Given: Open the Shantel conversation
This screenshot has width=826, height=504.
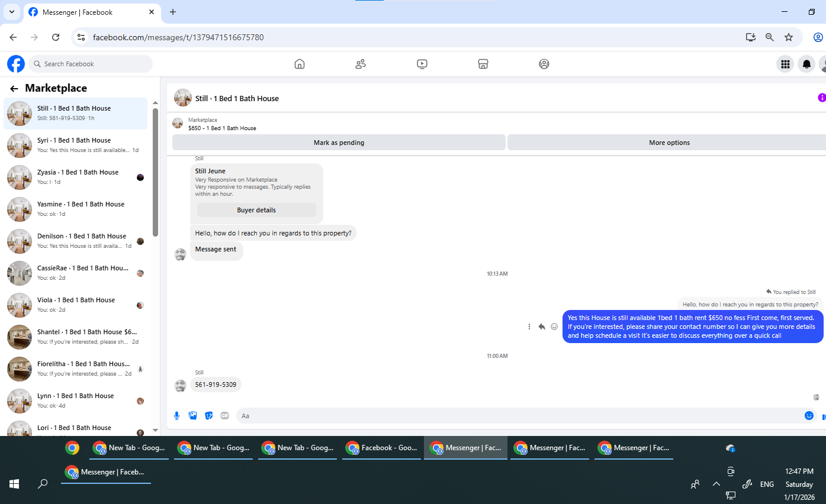Looking at the screenshot, I should (76, 337).
